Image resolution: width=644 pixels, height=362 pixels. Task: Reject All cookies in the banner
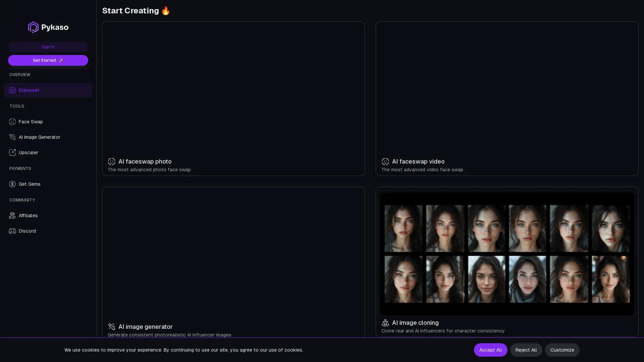click(526, 350)
